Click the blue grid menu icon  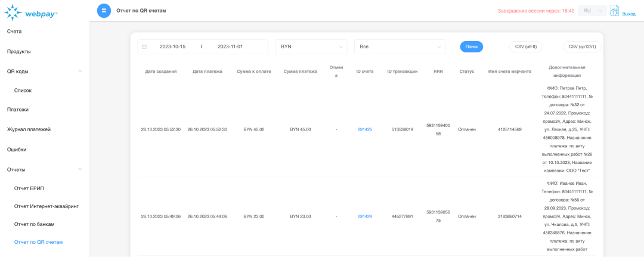(104, 11)
